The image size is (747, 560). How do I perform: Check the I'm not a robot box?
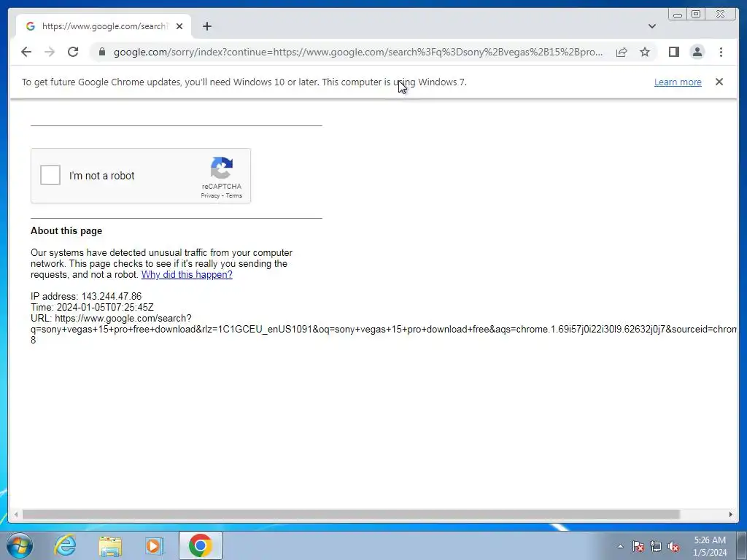pos(50,175)
